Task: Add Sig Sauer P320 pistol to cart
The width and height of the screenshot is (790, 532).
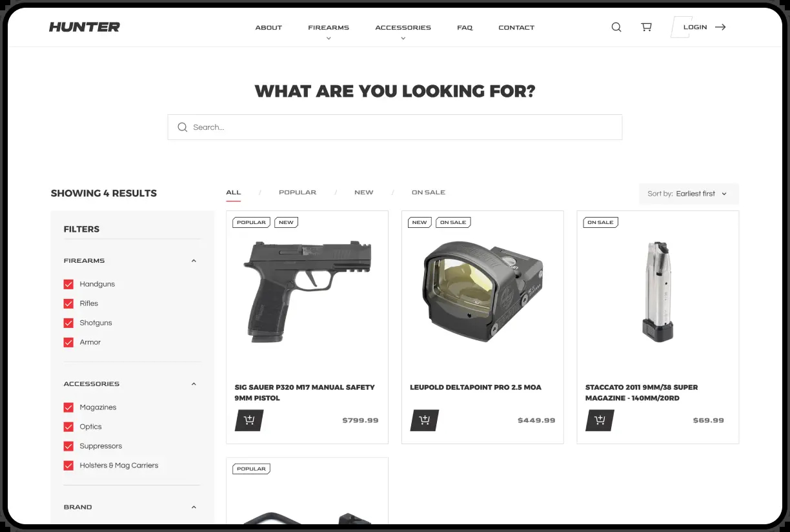Action: click(x=249, y=420)
